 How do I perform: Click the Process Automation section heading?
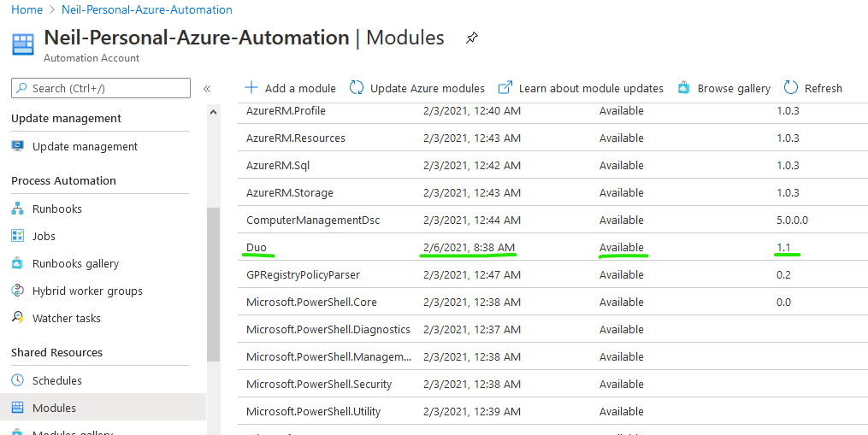pos(63,180)
